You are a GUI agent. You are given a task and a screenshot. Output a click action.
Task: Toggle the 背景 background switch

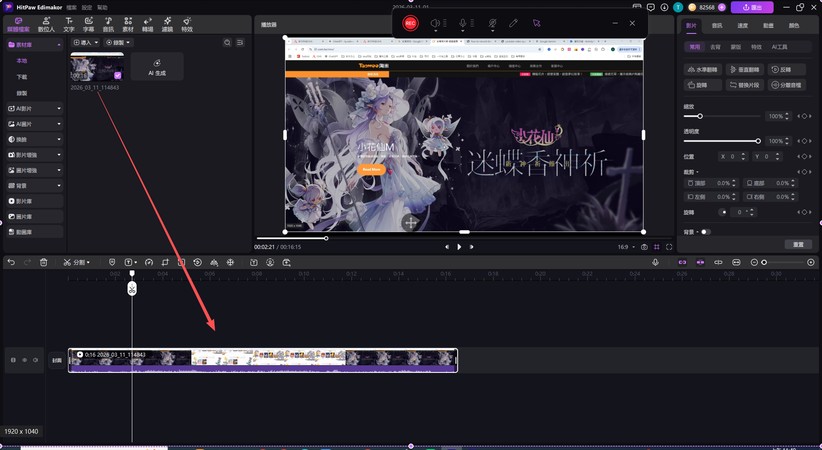705,232
